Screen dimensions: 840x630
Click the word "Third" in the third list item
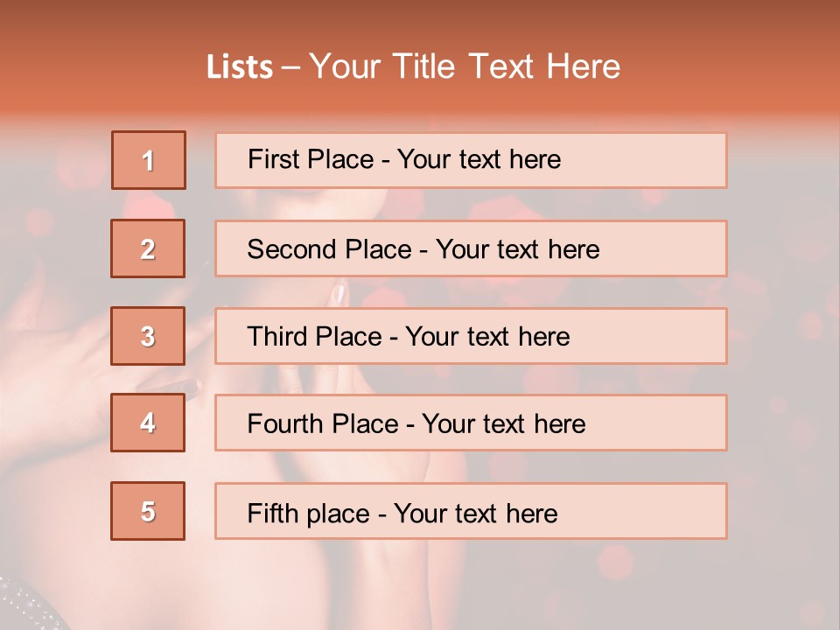point(273,337)
